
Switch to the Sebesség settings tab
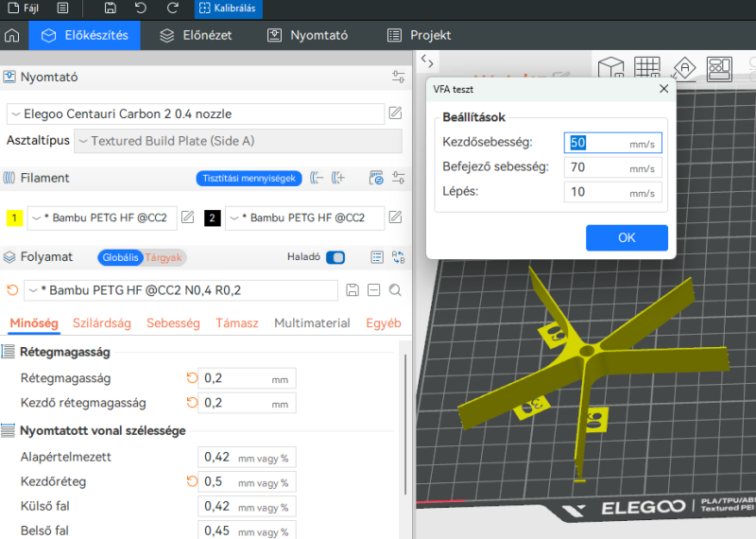pos(173,323)
